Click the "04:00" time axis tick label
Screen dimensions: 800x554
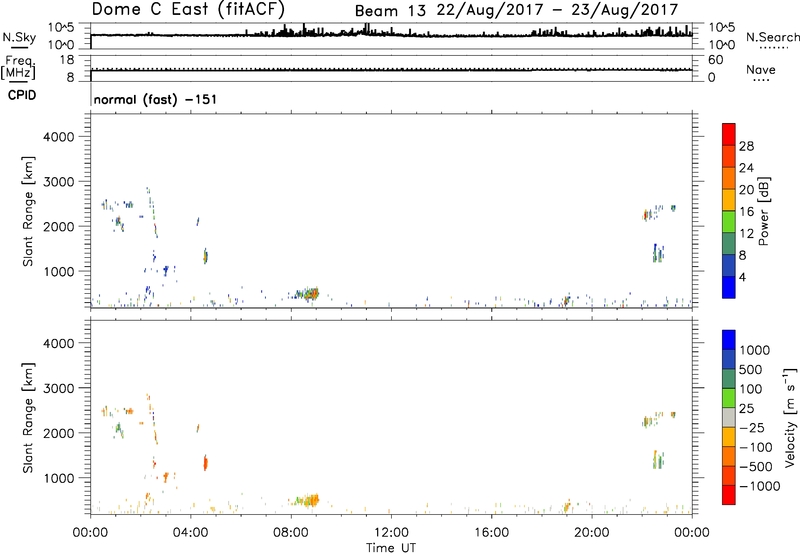click(x=190, y=533)
